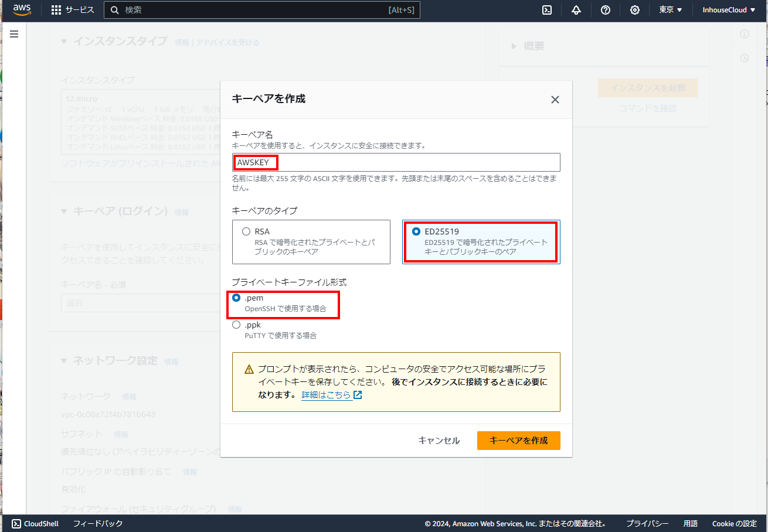This screenshot has height=532, width=768.
Task: Close the key pair creation dialog
Action: (555, 100)
